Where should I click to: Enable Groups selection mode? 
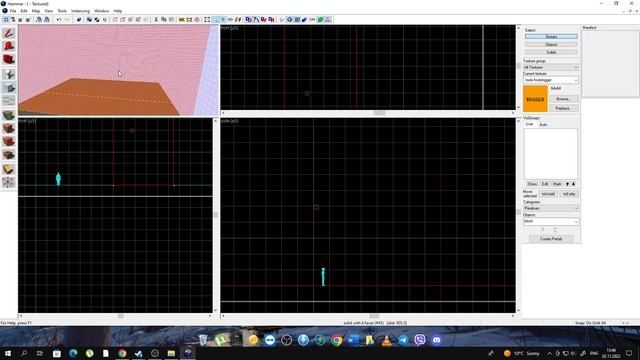[551, 37]
